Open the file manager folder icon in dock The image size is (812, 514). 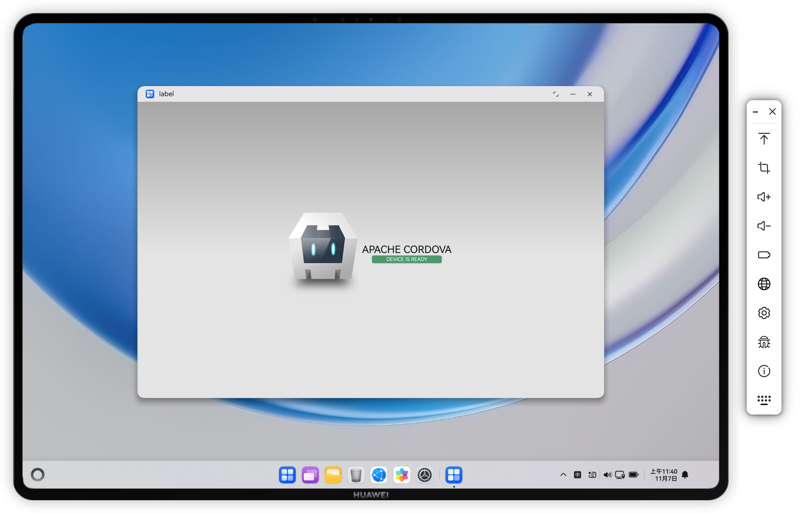pyautogui.click(x=333, y=475)
